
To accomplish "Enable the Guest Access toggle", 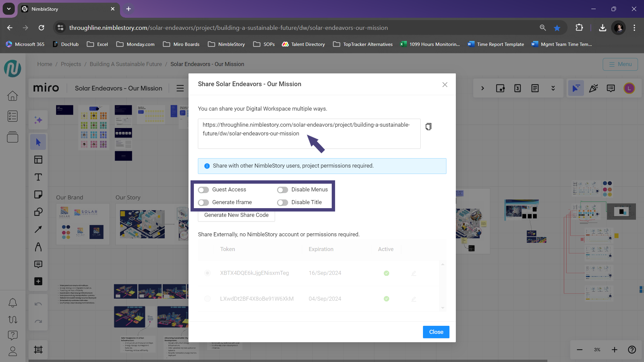I will tap(203, 190).
